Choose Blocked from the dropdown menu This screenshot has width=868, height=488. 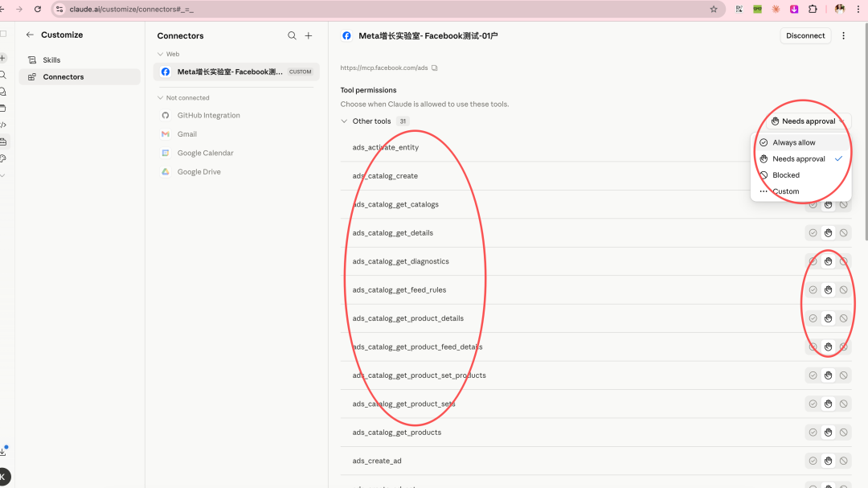pos(800,175)
